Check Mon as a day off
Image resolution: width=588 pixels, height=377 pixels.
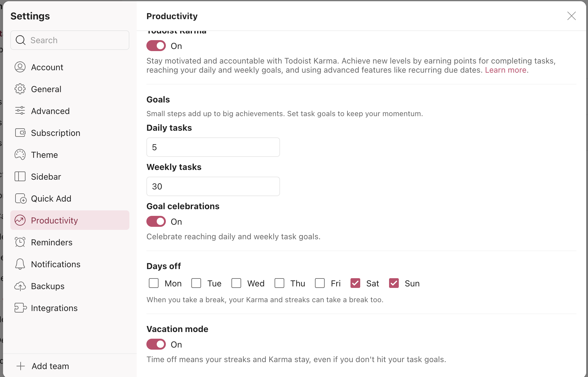click(x=154, y=283)
